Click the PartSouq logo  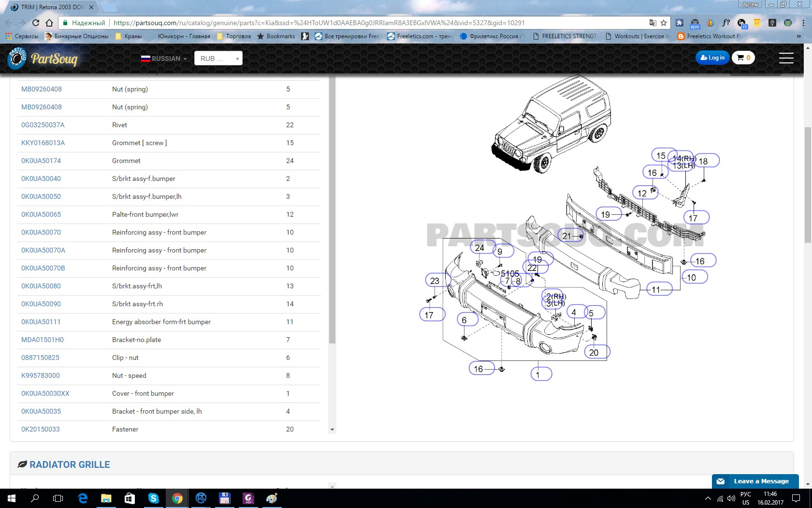click(x=43, y=59)
